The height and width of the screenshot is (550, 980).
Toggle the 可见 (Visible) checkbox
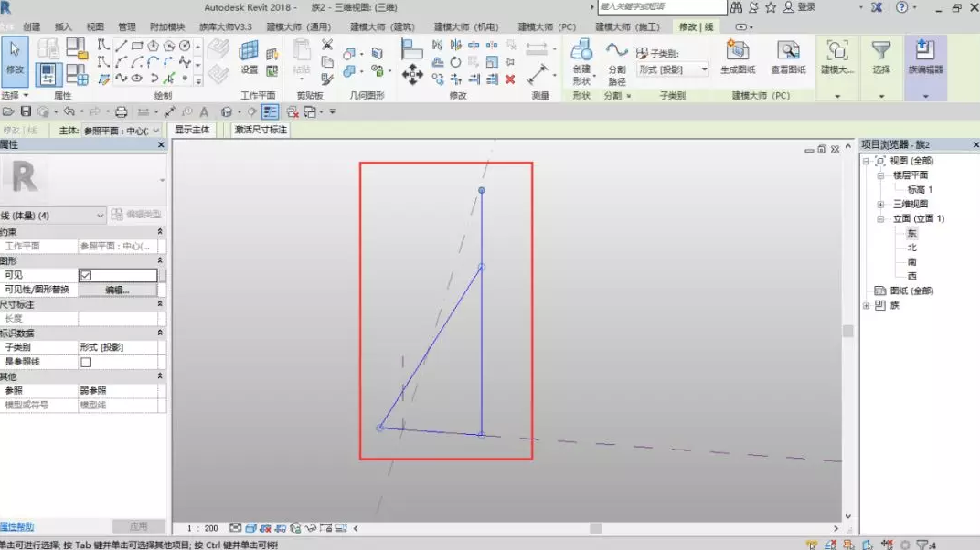86,275
